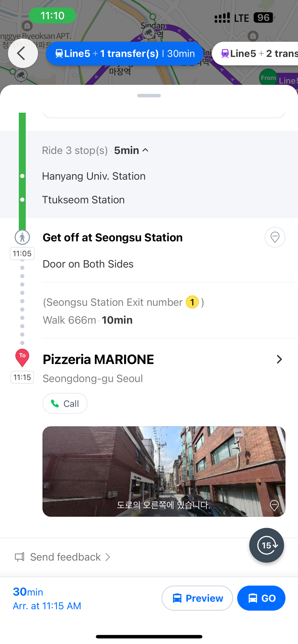Tap the CCTV camera icon near Sindap
The width and height of the screenshot is (298, 644).
point(149,32)
